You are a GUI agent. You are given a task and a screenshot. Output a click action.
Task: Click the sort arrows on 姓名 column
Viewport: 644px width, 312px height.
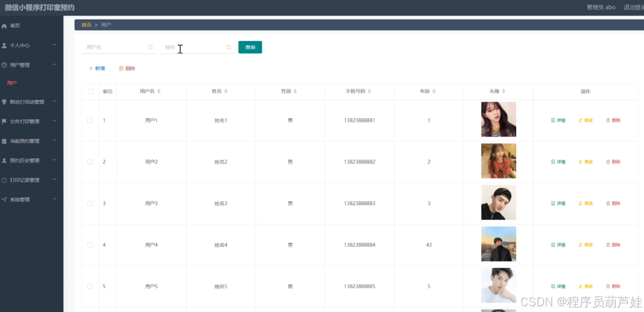(x=226, y=92)
